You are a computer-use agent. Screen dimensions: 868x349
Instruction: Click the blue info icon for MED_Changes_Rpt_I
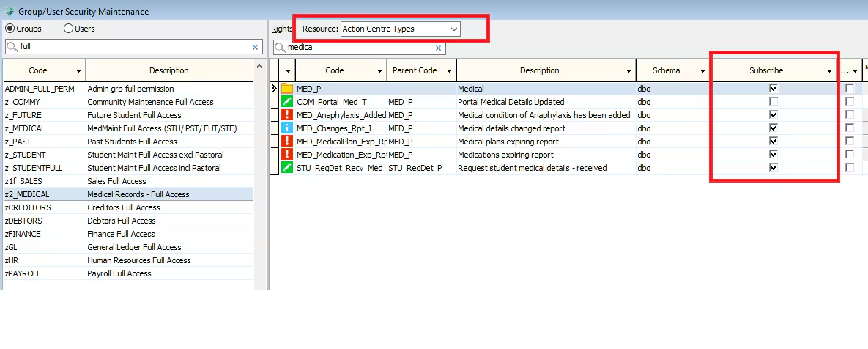[286, 128]
